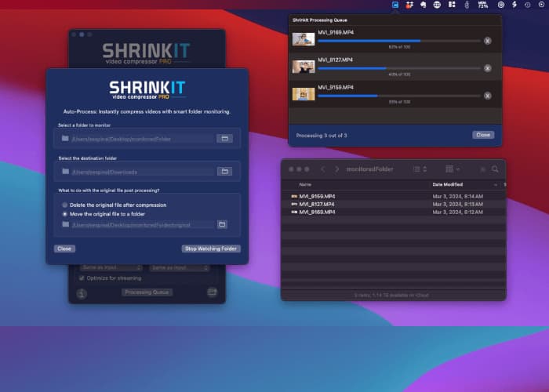
Task: Click the Date Modified sort chevron
Action: (495, 184)
